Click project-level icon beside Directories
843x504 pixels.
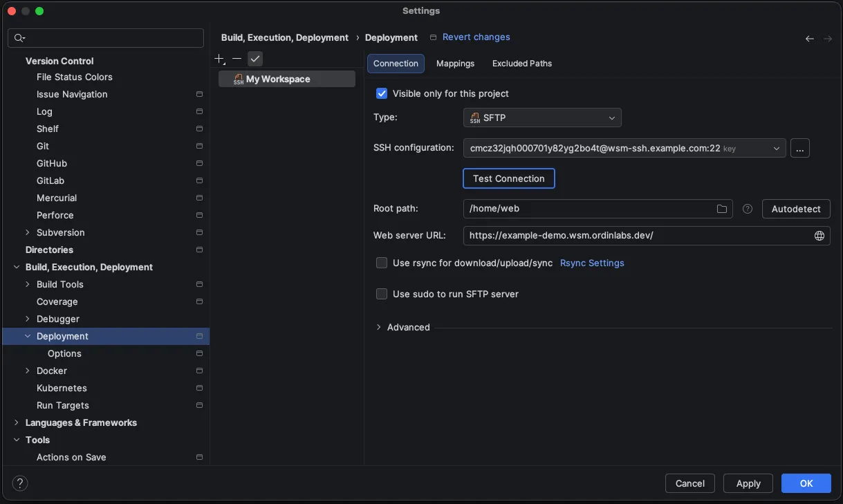click(199, 250)
